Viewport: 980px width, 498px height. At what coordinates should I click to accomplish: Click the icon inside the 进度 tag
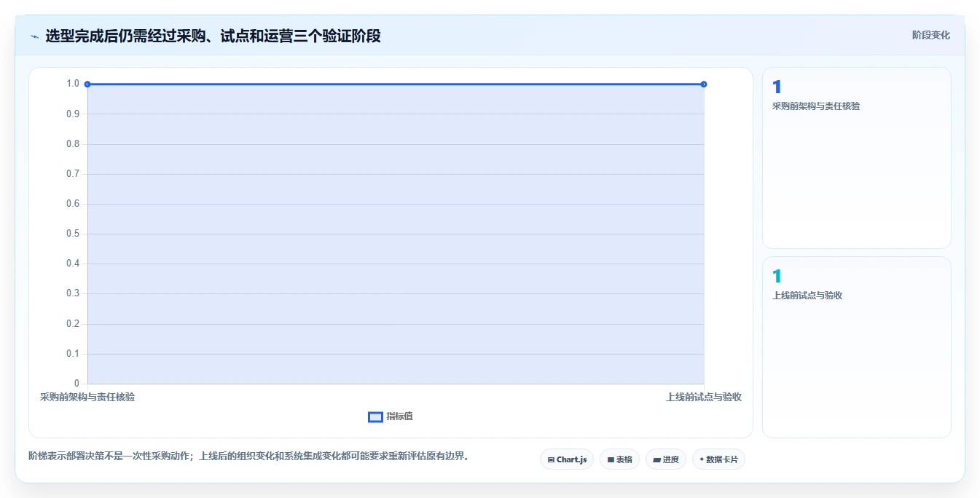pos(656,460)
